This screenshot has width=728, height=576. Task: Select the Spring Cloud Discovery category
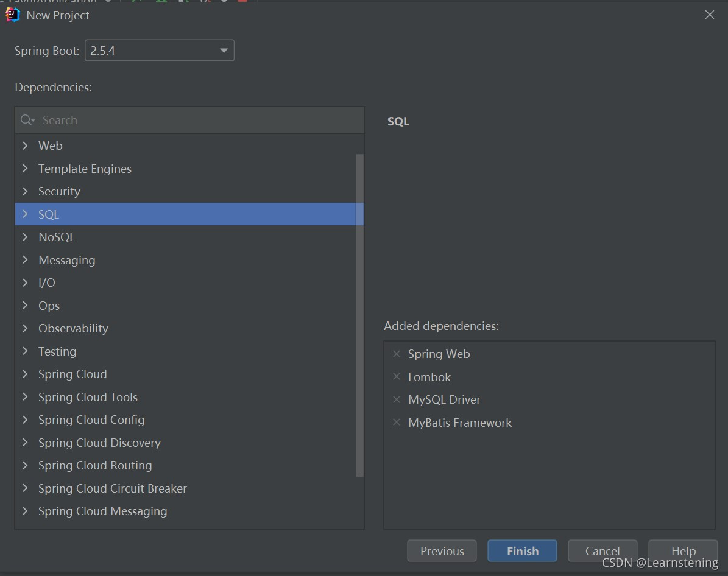(186, 443)
